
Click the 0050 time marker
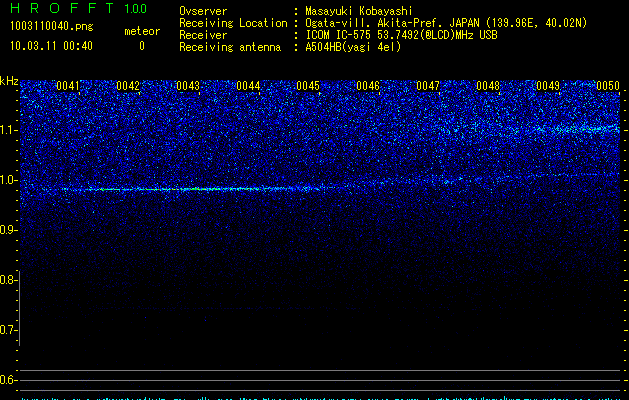click(608, 86)
